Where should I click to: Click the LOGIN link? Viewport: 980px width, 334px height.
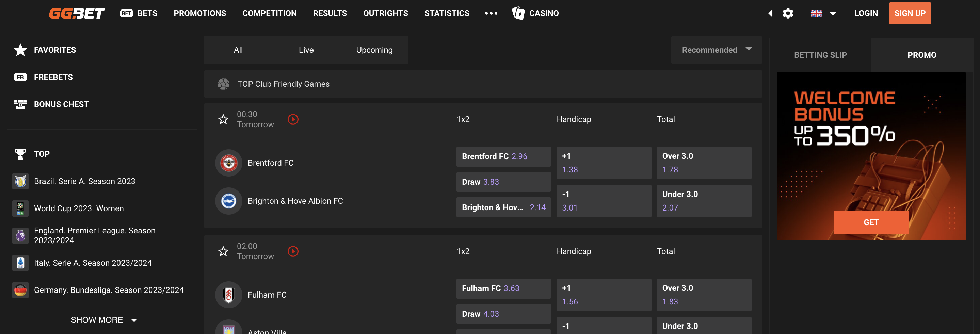tap(866, 13)
